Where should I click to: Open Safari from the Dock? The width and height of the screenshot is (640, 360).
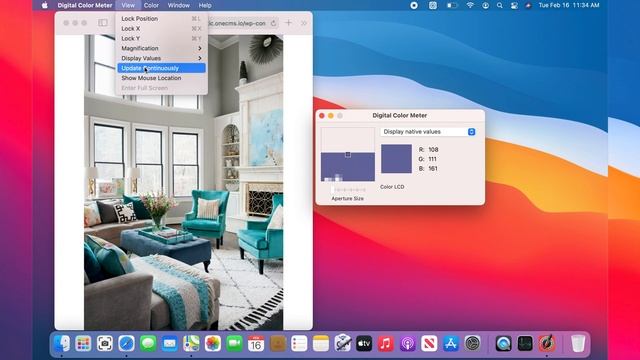pyautogui.click(x=127, y=343)
